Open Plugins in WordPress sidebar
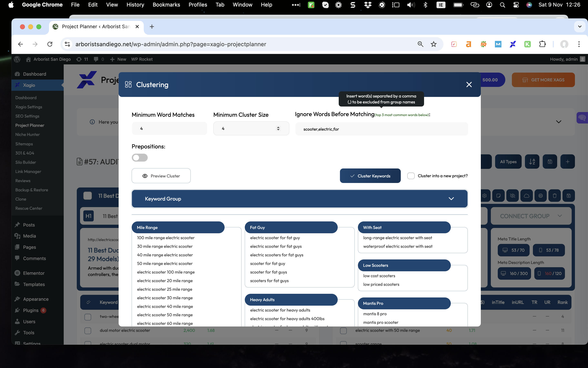Screen dimensions: 588x368 [31, 310]
